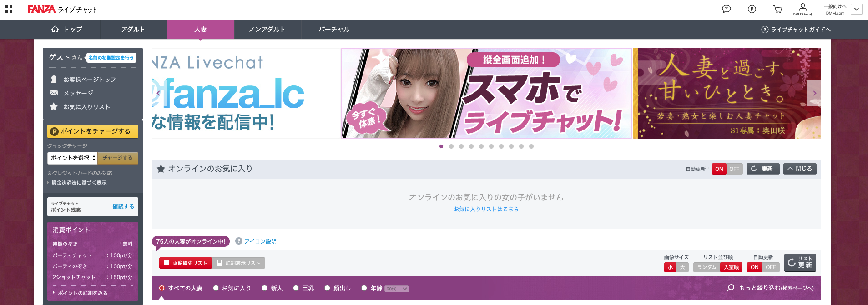Jump to the first banner carousel dot
The width and height of the screenshot is (868, 305).
click(x=441, y=146)
